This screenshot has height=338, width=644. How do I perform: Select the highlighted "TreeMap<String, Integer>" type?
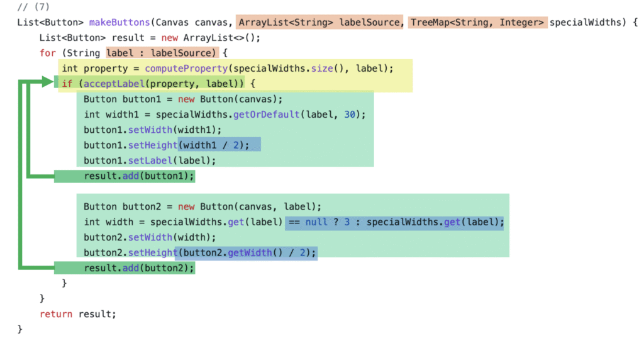477,23
